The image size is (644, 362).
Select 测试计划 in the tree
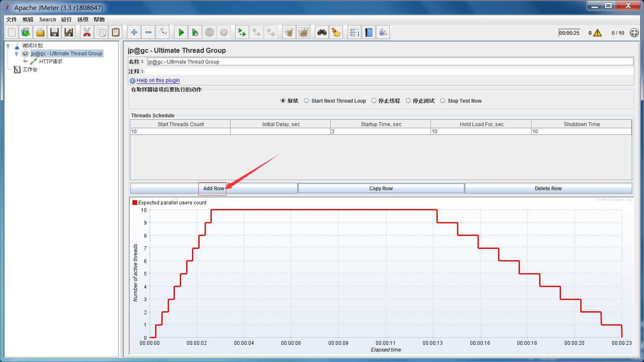coord(32,45)
